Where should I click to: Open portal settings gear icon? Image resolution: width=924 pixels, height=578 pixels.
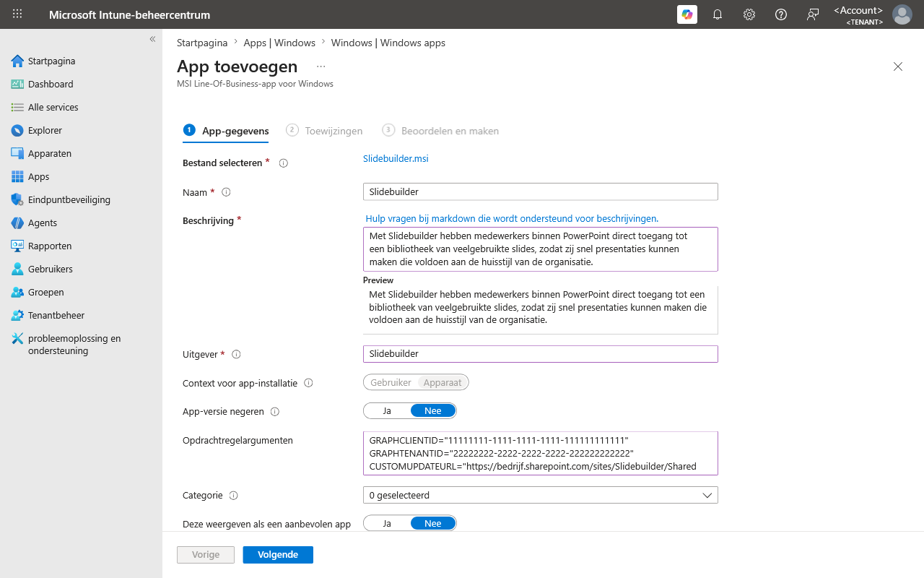coord(749,14)
